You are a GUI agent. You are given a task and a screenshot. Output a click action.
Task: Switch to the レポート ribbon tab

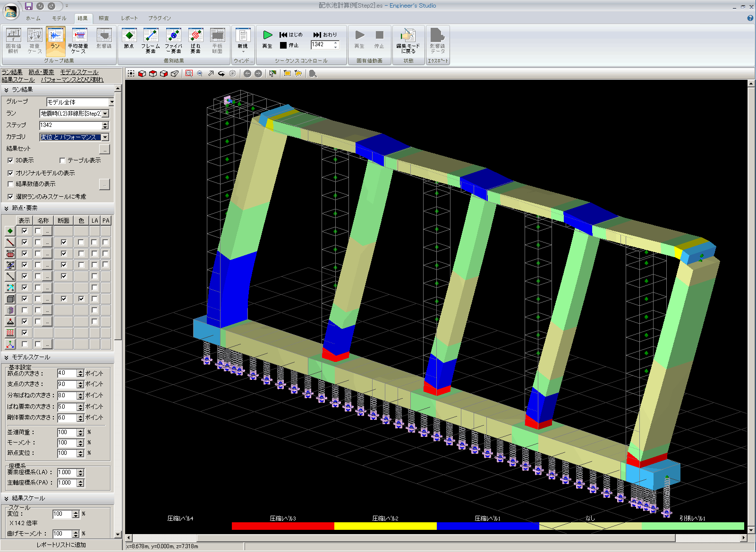click(x=129, y=18)
